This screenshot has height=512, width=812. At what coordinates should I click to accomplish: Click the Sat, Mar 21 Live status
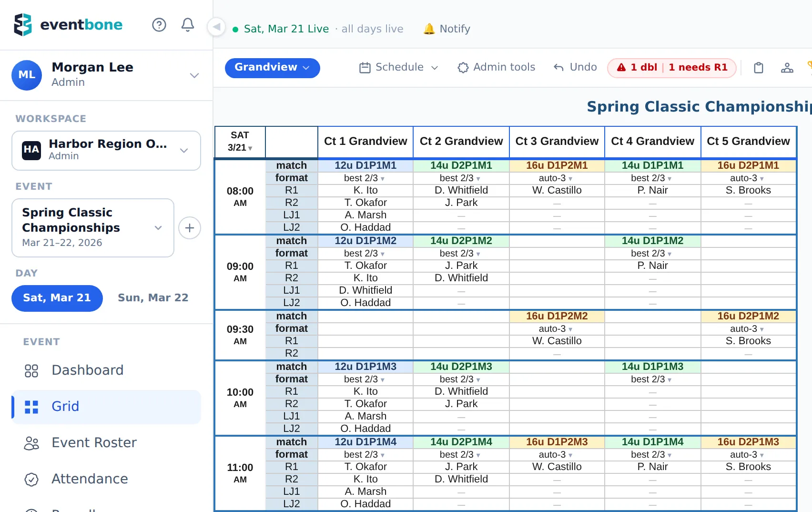(281, 29)
